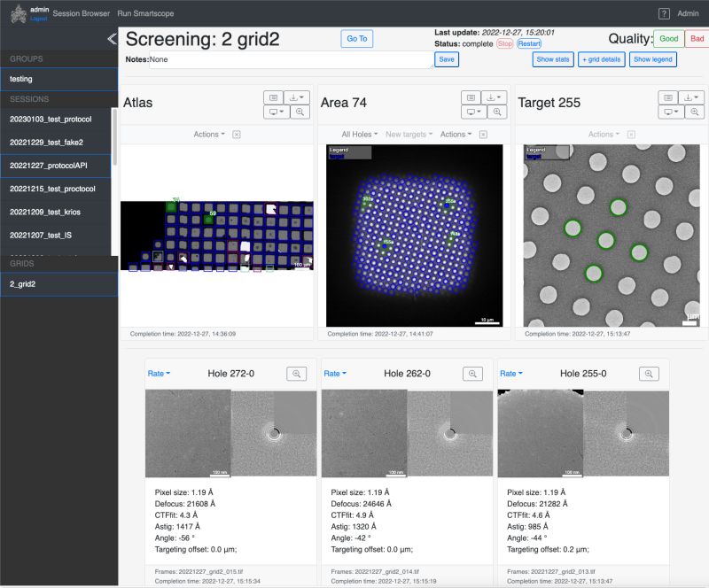The image size is (709, 588).
Task: Open session 20221209_test_krios
Action: click(56, 212)
